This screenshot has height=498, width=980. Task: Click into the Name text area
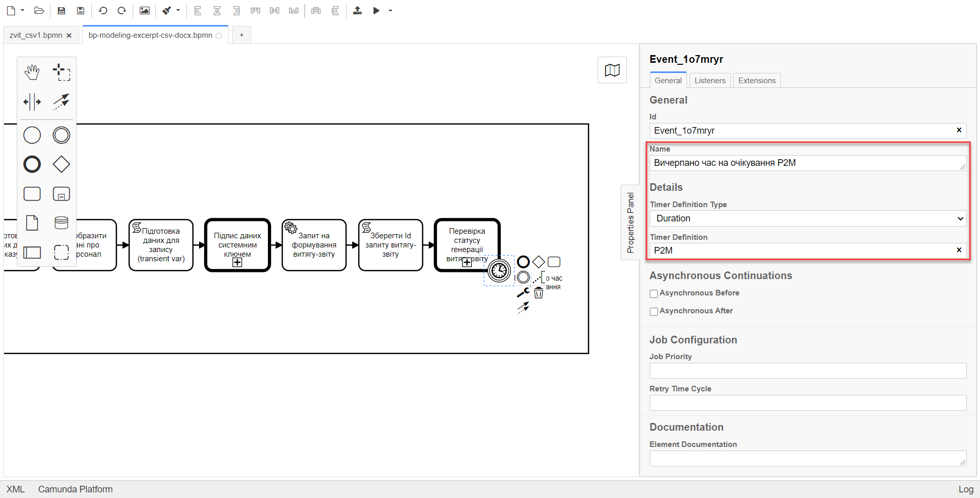808,163
